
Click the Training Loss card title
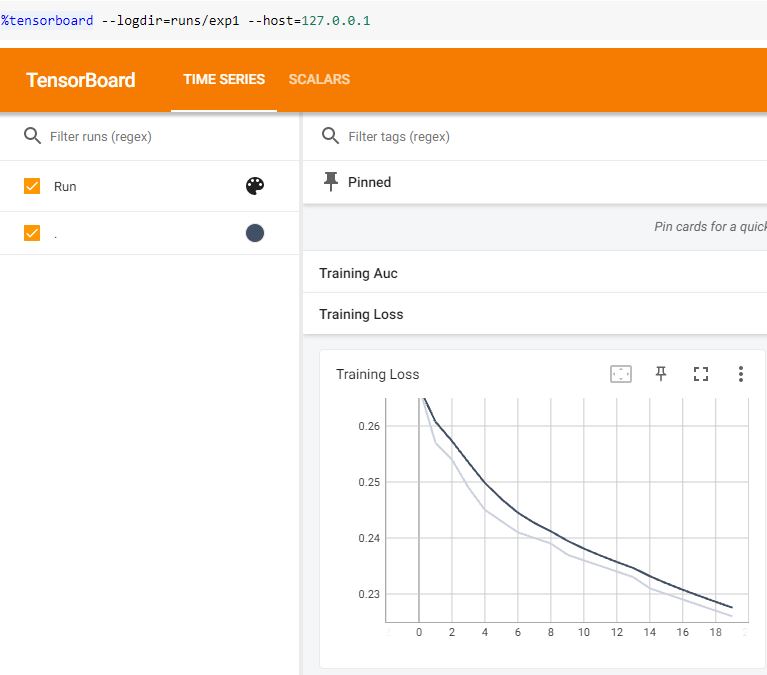click(x=378, y=374)
